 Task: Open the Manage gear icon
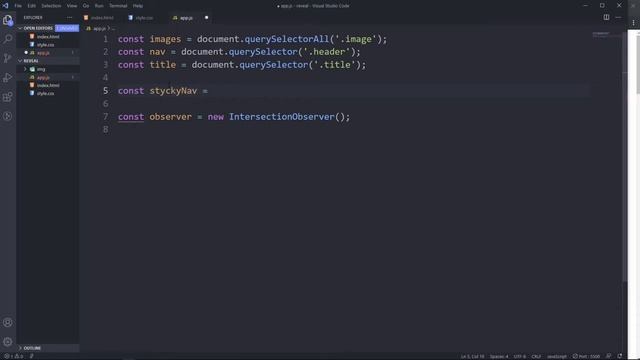tap(7, 342)
